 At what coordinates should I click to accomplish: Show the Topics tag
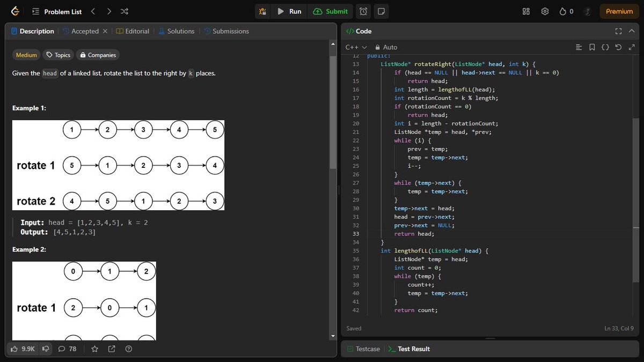coord(58,55)
